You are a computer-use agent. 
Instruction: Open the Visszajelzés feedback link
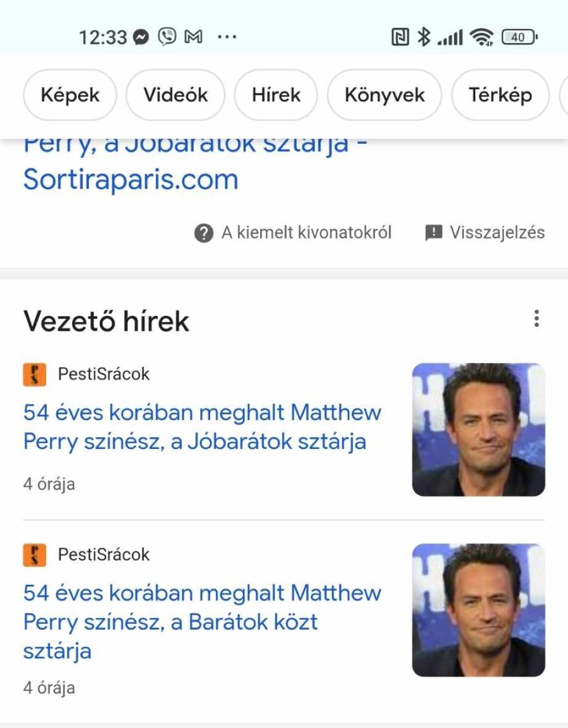497,232
